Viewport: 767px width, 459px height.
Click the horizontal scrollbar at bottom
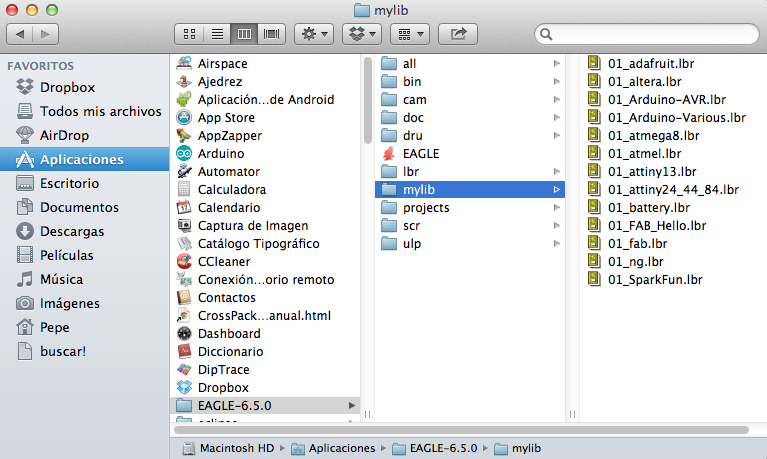461,430
